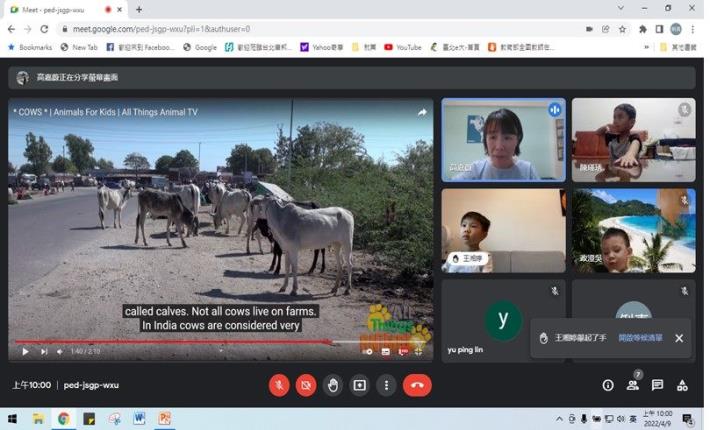Switch to the Meet browser tab
The height and width of the screenshot is (430, 710).
point(50,9)
